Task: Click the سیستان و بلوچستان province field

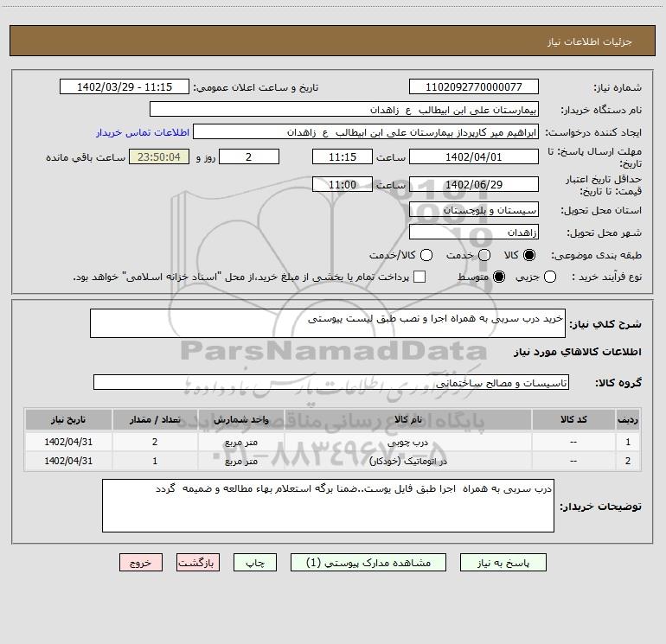Action: pyautogui.click(x=474, y=209)
